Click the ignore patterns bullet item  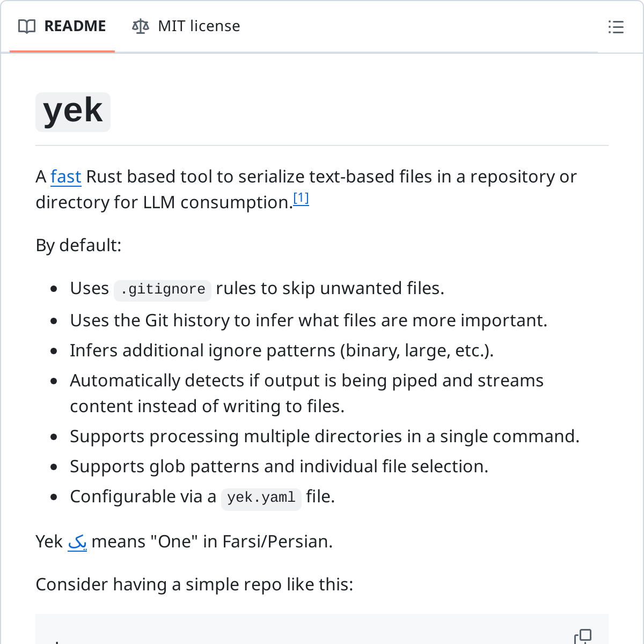tap(282, 350)
